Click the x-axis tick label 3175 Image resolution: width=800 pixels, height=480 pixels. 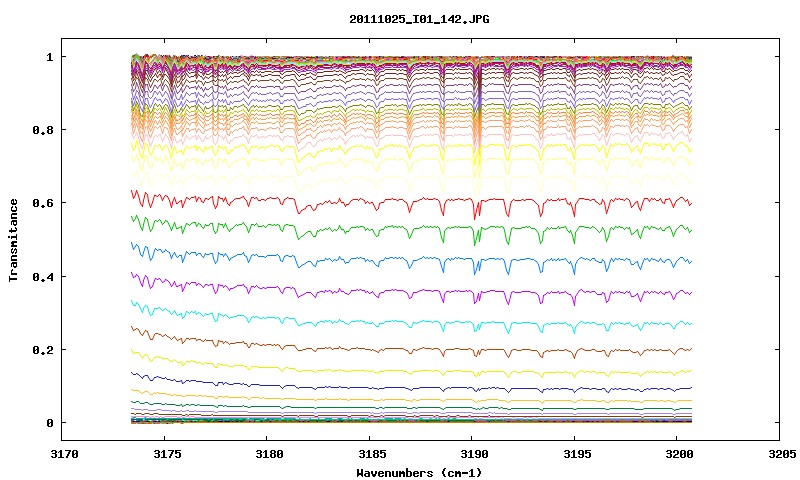point(167,454)
